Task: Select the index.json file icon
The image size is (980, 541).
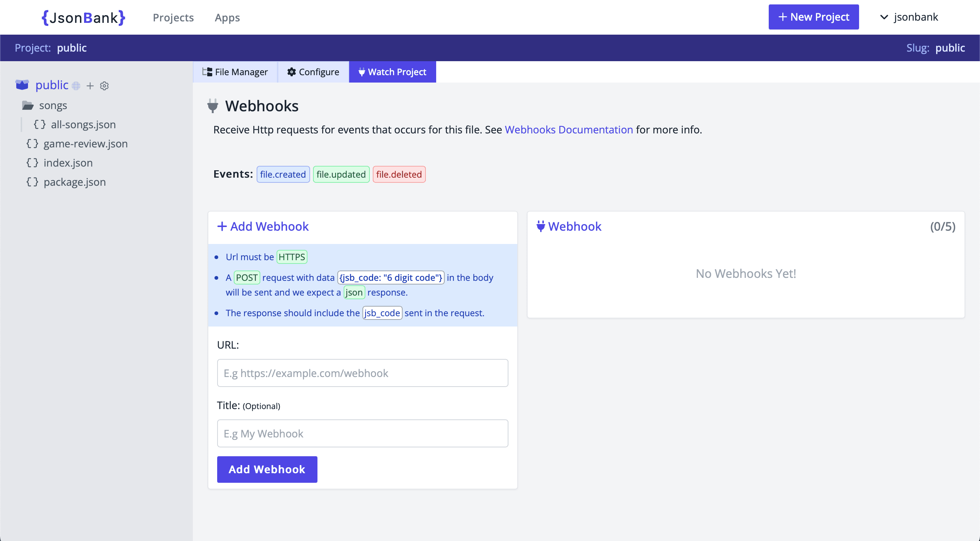Action: click(x=32, y=163)
